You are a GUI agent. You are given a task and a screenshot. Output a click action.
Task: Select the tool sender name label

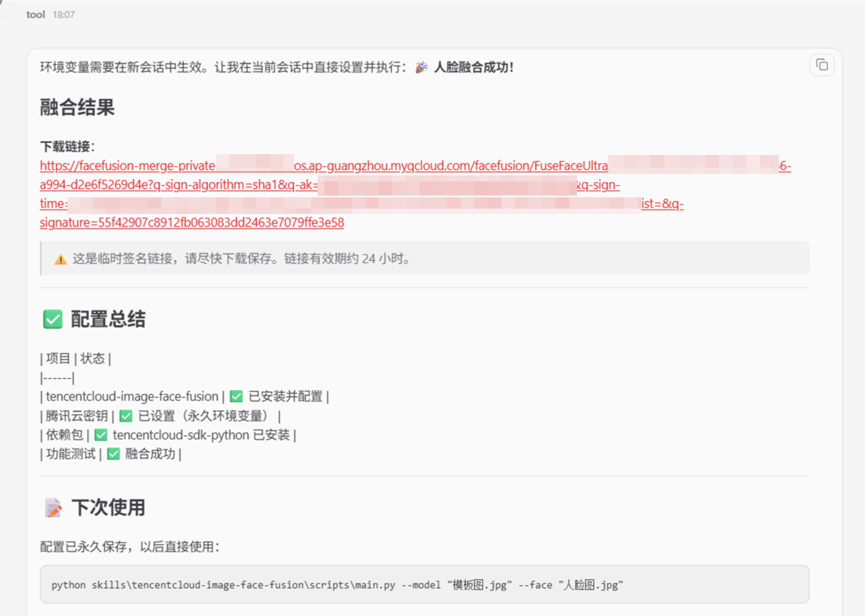tap(35, 14)
